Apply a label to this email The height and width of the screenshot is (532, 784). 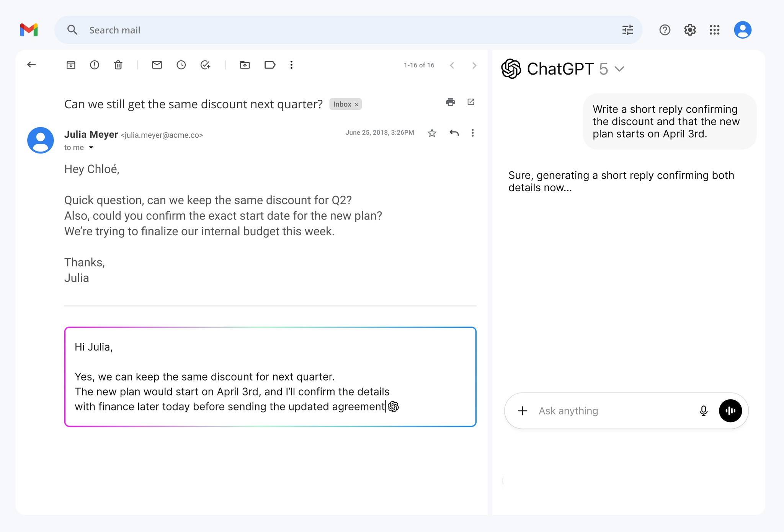[x=270, y=65]
